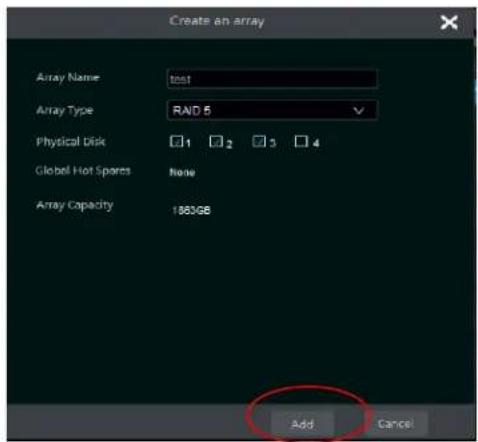The image size is (478, 442).
Task: Click the Physical Disk label
Action: tap(71, 142)
